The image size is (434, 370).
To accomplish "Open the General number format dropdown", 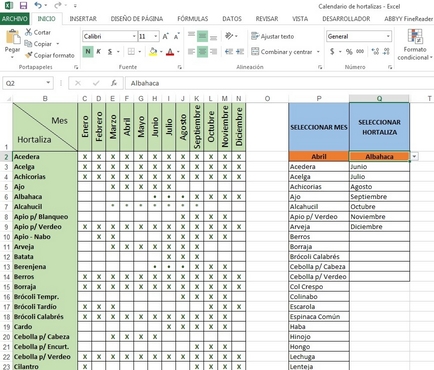I will [388, 36].
